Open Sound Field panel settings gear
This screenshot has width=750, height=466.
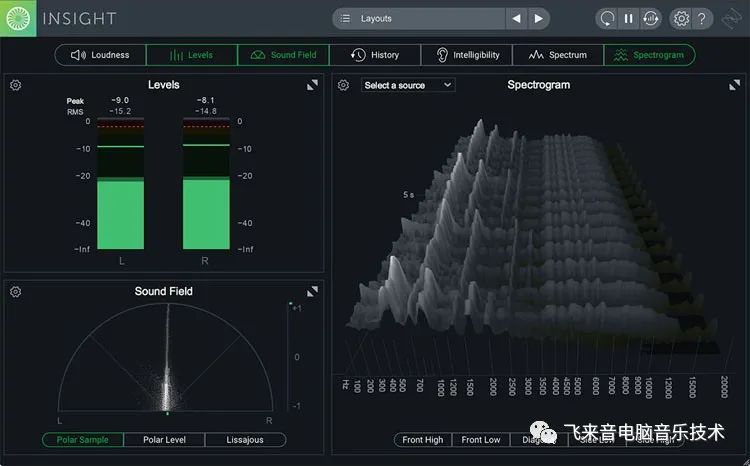(16, 292)
